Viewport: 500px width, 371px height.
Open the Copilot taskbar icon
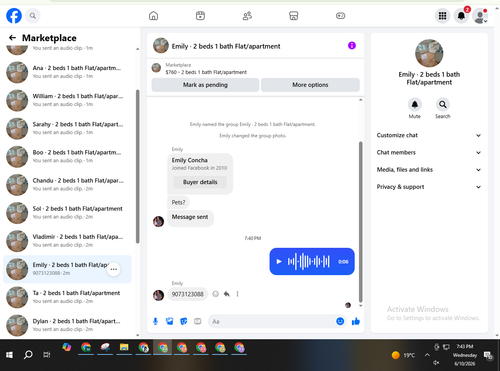[67, 347]
